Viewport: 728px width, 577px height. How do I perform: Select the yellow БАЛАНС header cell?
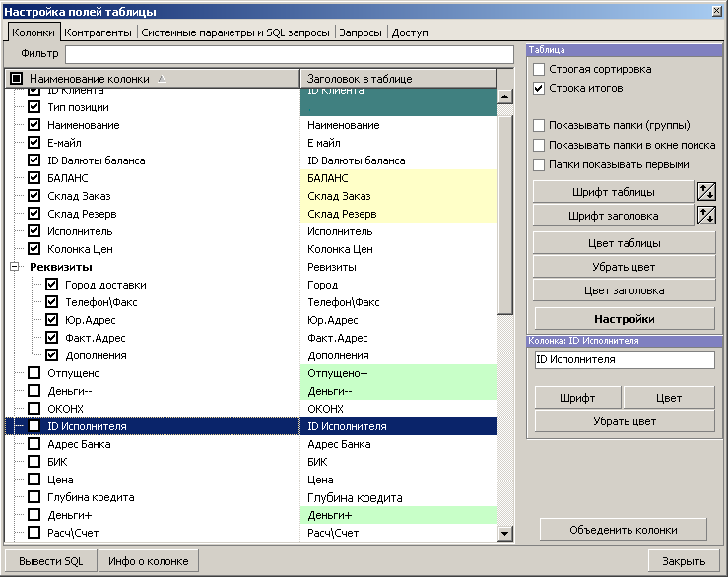point(399,178)
